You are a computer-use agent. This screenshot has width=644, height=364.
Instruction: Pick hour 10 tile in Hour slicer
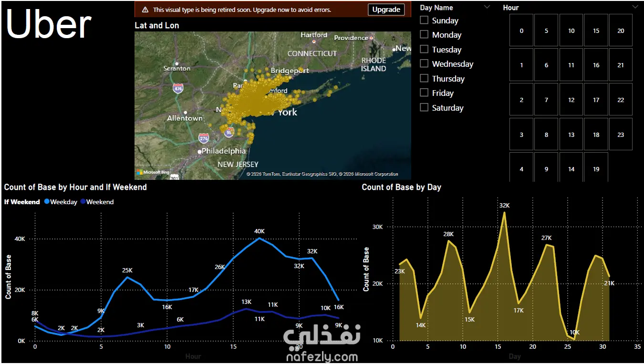[571, 30]
